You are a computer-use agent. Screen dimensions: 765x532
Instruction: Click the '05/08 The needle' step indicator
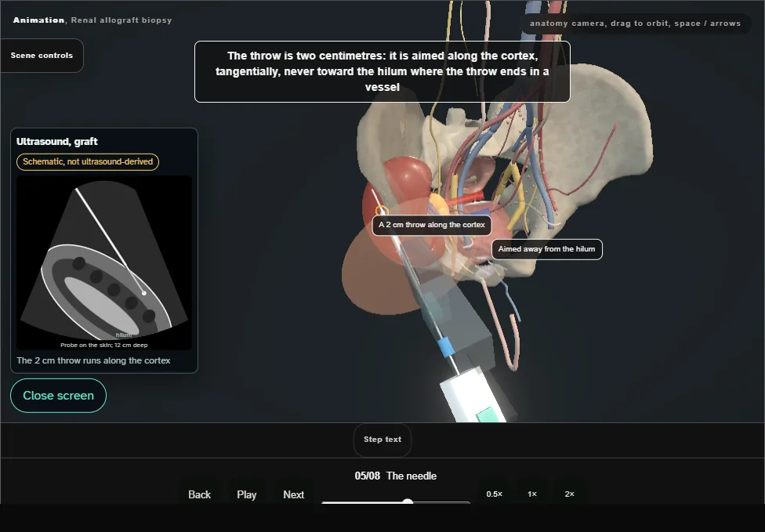pyautogui.click(x=396, y=476)
